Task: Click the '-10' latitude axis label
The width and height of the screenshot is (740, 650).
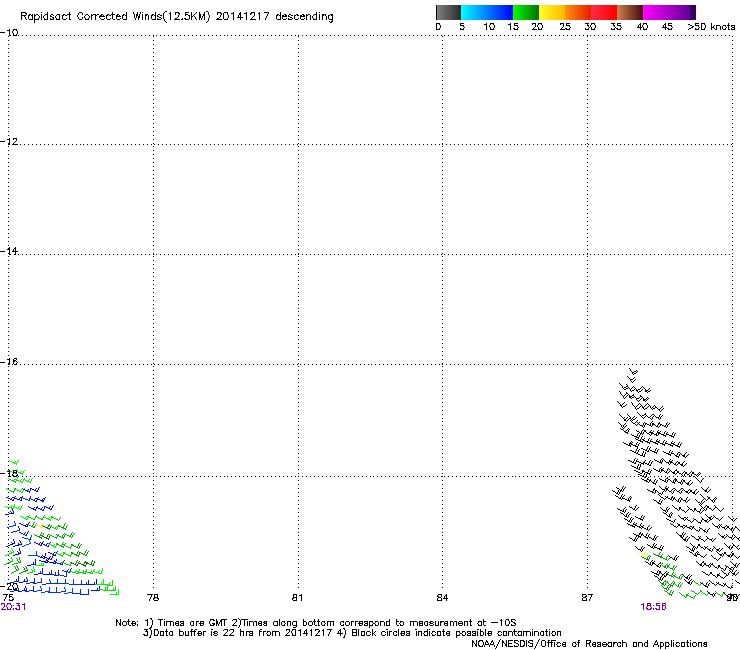Action: [x=9, y=33]
